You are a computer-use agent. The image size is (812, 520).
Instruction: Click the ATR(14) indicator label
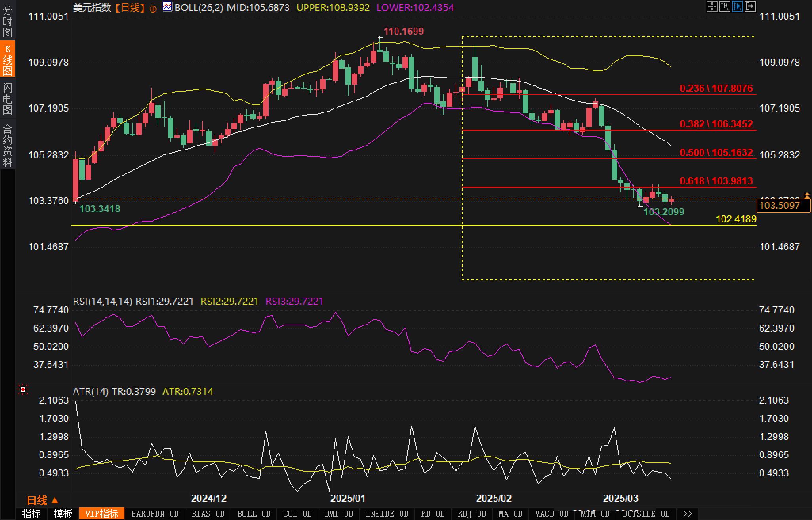pyautogui.click(x=91, y=391)
